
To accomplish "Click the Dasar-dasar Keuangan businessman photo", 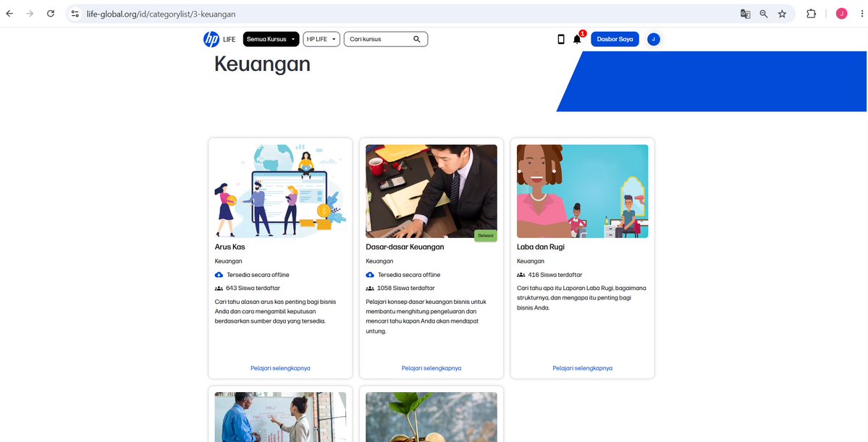I will click(x=431, y=192).
